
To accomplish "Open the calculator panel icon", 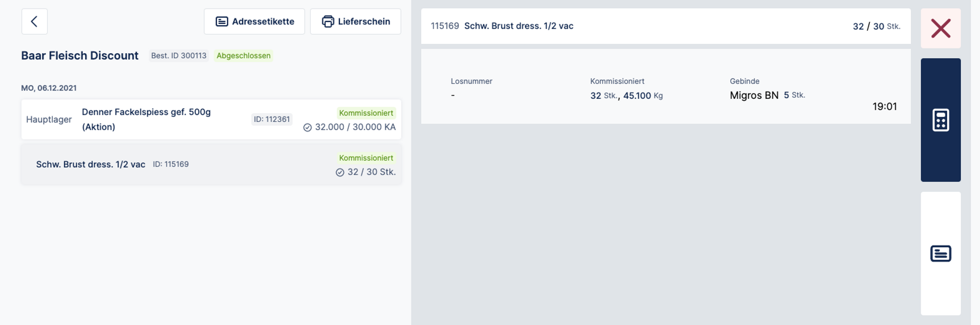I will tap(940, 120).
